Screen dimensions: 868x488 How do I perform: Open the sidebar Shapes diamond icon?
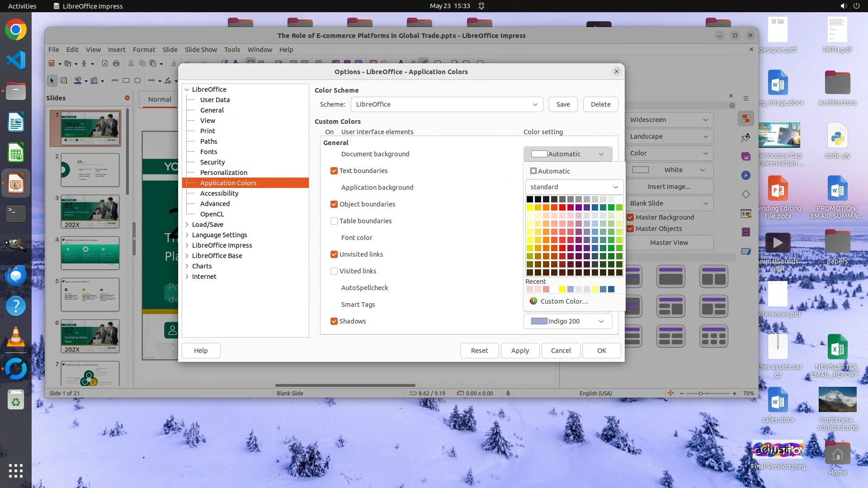[746, 194]
